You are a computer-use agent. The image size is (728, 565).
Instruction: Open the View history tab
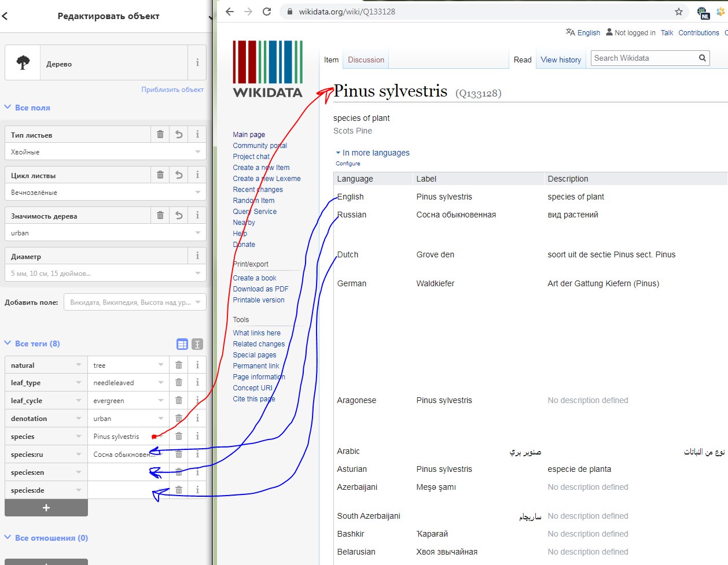click(x=561, y=60)
